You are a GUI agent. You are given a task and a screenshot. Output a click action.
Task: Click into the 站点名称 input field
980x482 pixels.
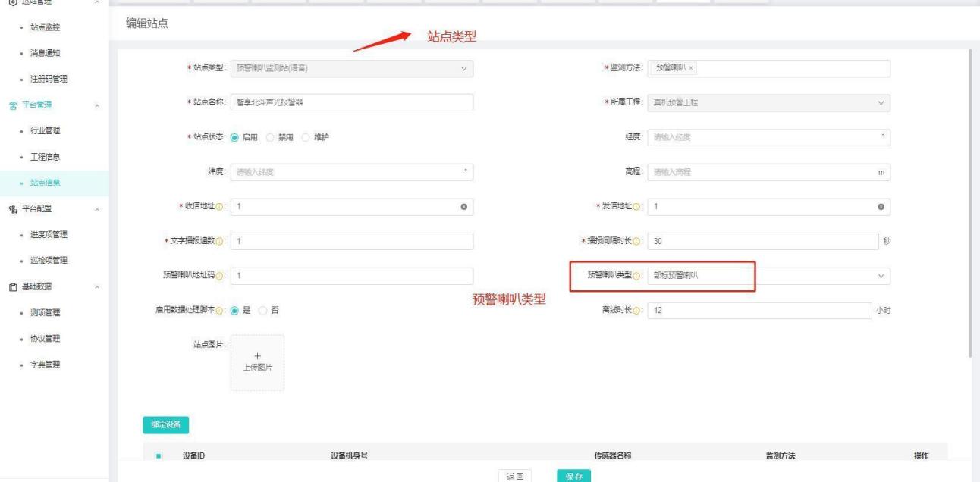pyautogui.click(x=351, y=103)
